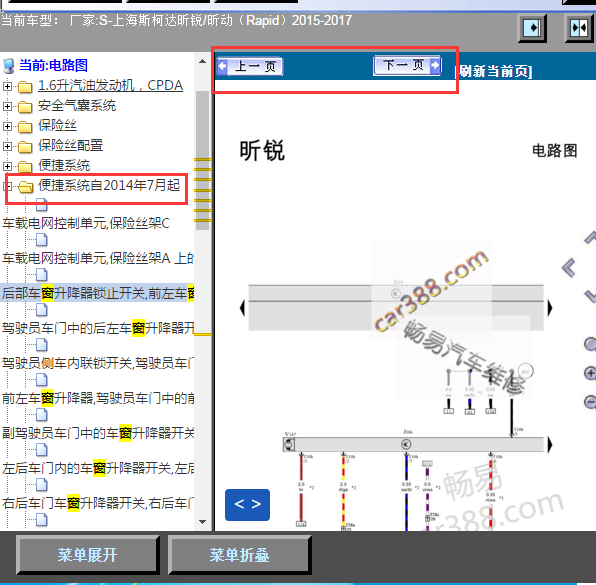Click the 当前:电路图 heading
596x585 pixels.
click(54, 65)
